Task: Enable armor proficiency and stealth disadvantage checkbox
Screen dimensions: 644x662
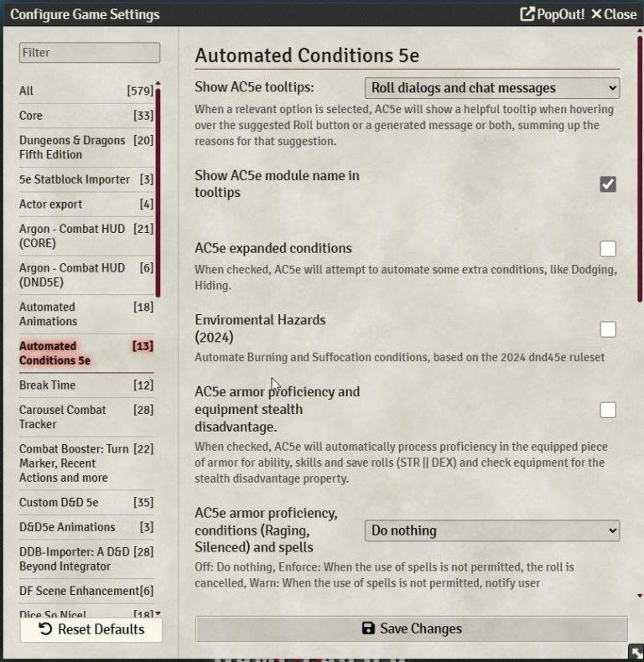Action: tap(608, 410)
